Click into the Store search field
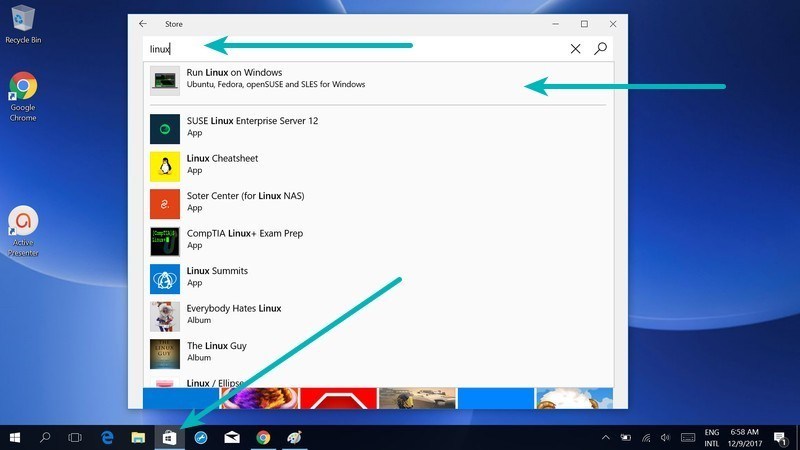This screenshot has height=450, width=800. pyautogui.click(x=350, y=48)
